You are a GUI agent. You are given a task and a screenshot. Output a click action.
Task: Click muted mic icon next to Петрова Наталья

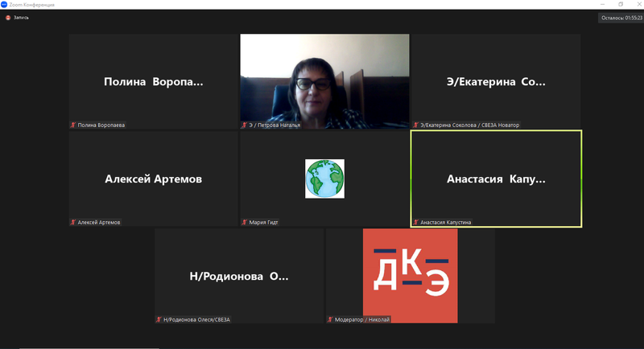[244, 125]
